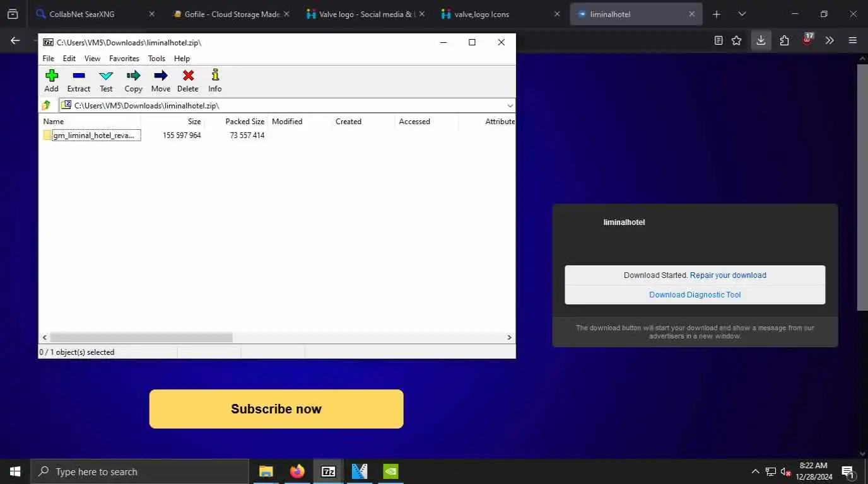868x484 pixels.
Task: Open the 7-Zip taskbar icon
Action: (329, 471)
